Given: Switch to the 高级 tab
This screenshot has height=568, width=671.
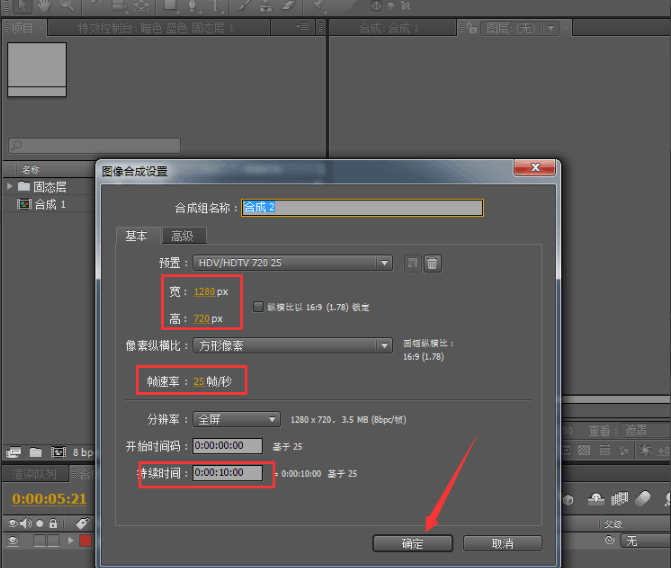Looking at the screenshot, I should point(182,236).
